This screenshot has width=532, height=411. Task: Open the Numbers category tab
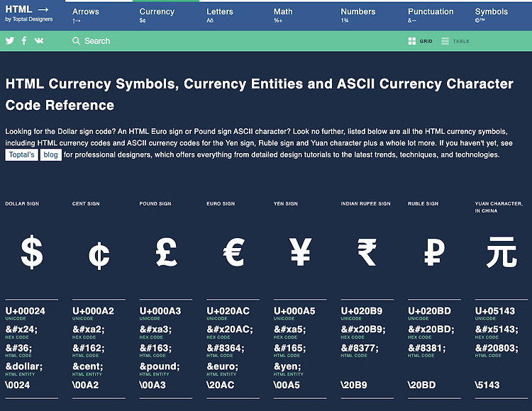click(358, 16)
